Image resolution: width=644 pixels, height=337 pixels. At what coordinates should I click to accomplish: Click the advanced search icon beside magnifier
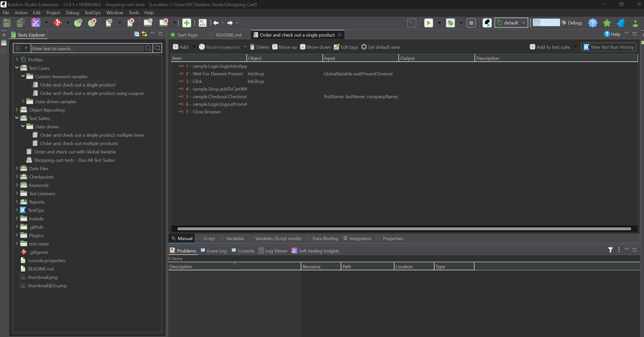(x=157, y=48)
